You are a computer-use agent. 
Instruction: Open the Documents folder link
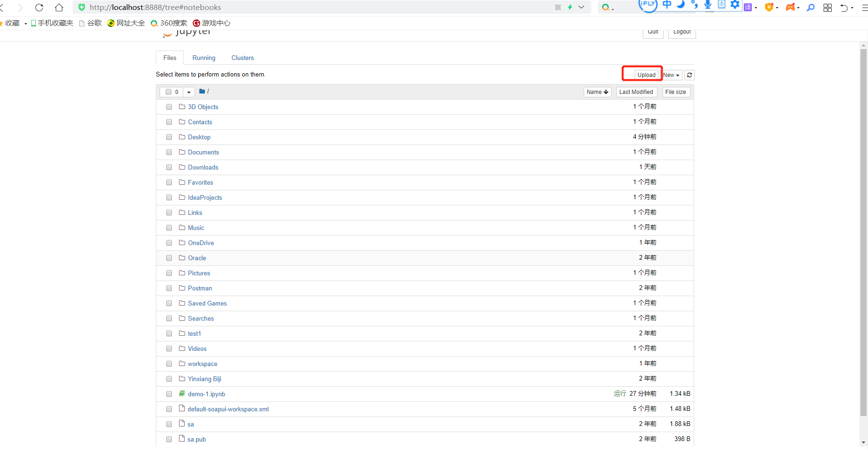click(204, 152)
